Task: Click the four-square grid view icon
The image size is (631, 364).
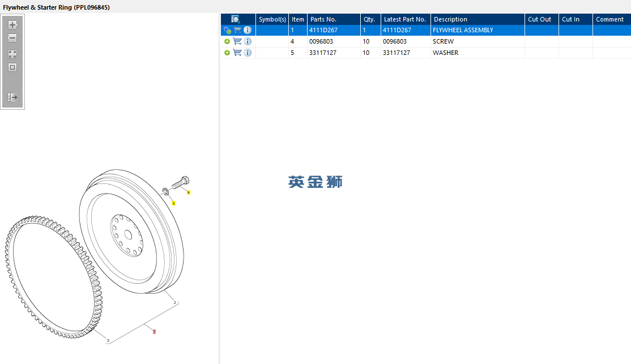Action: (12, 54)
